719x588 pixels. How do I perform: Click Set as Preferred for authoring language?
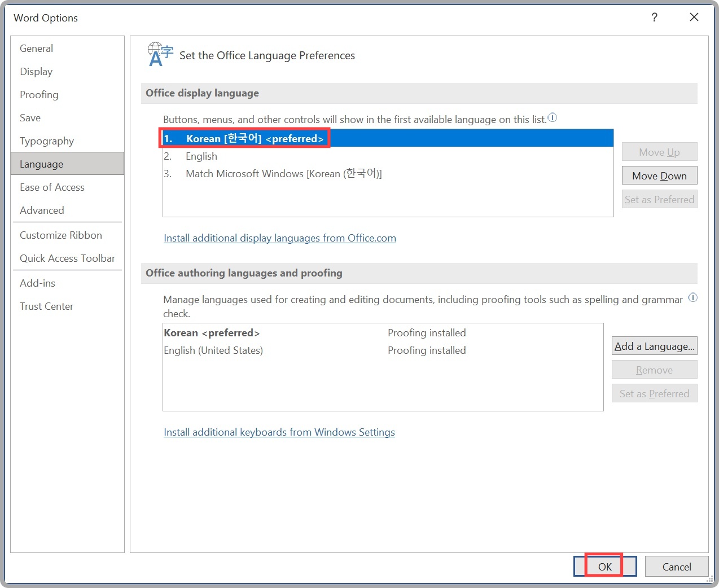coord(654,393)
